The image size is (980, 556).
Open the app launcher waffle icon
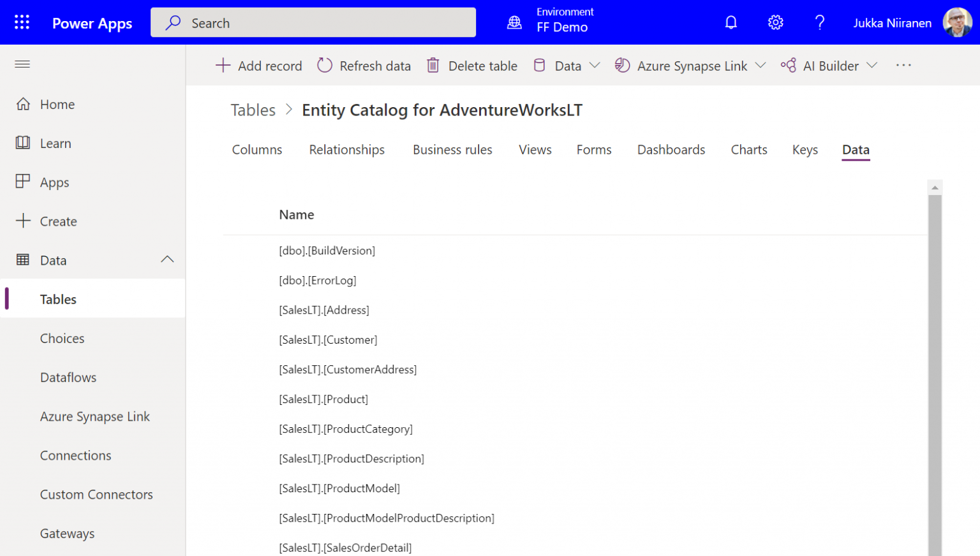[x=22, y=22]
